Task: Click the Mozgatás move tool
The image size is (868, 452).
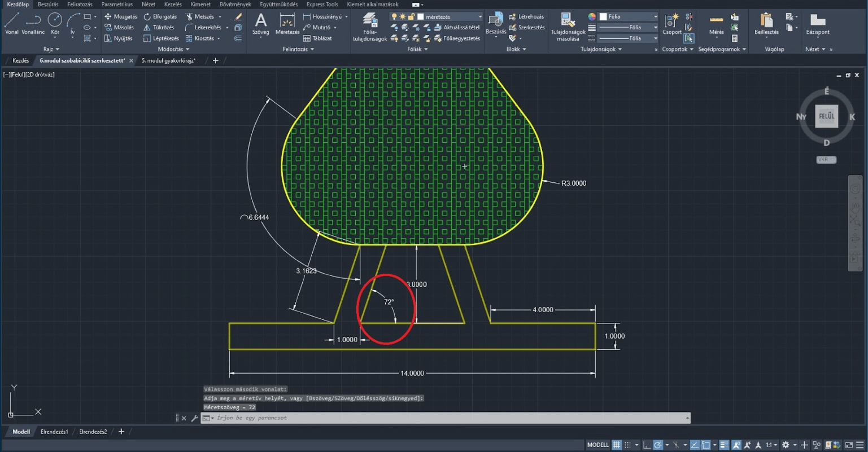Action: [x=120, y=17]
